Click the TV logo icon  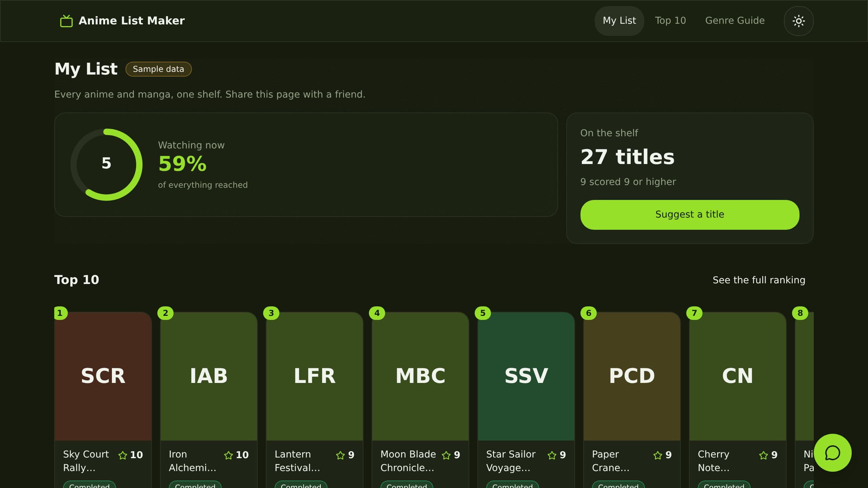[66, 21]
